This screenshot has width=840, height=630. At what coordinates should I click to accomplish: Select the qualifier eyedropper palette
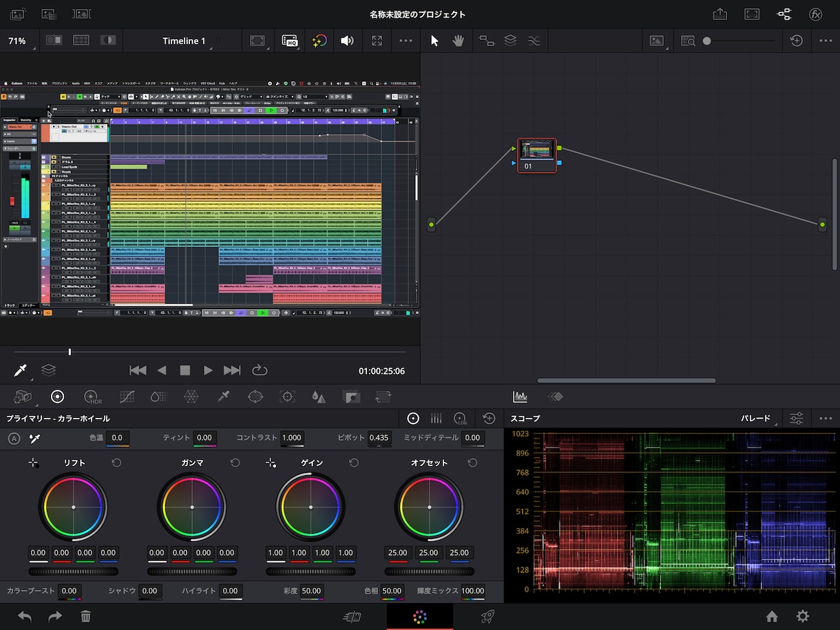(x=222, y=397)
